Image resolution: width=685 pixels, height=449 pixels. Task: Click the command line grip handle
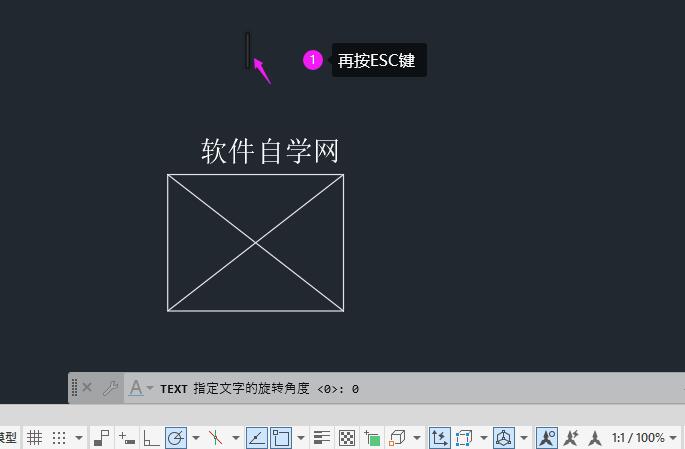(x=74, y=387)
